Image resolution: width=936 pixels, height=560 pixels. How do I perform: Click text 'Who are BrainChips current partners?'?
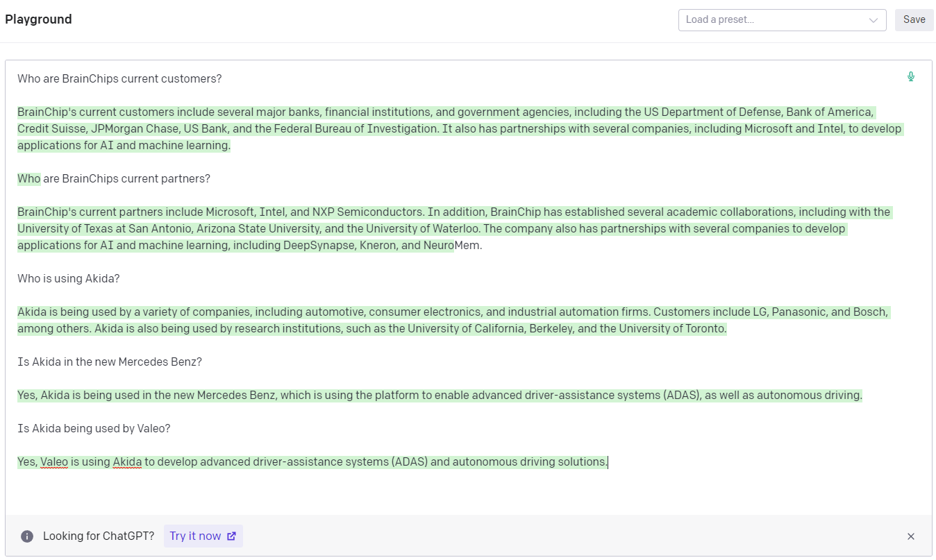114,179
